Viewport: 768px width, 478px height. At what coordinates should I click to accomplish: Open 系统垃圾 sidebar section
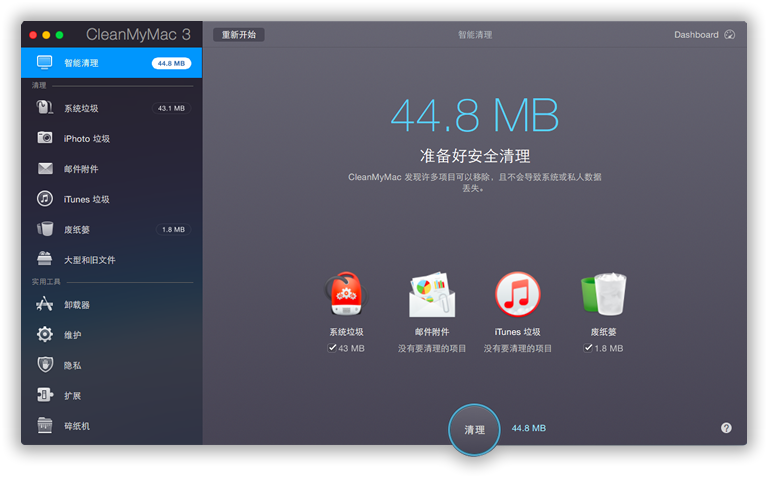pyautogui.click(x=112, y=108)
